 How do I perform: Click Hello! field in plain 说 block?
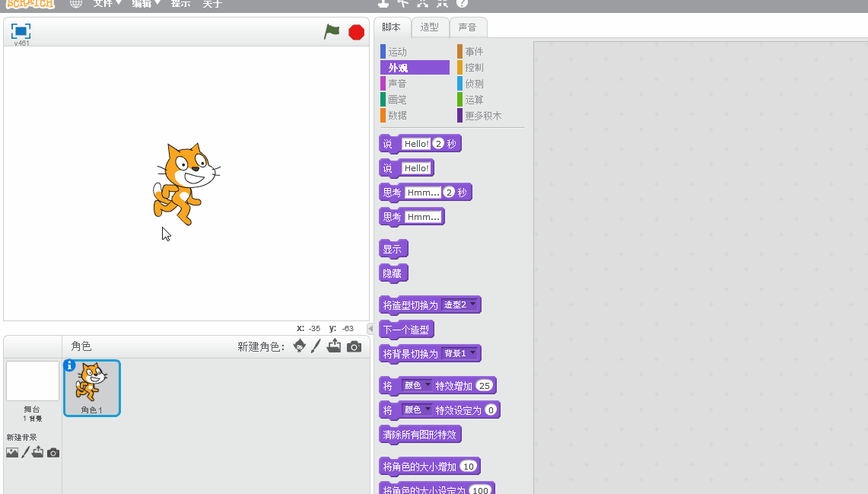[416, 168]
